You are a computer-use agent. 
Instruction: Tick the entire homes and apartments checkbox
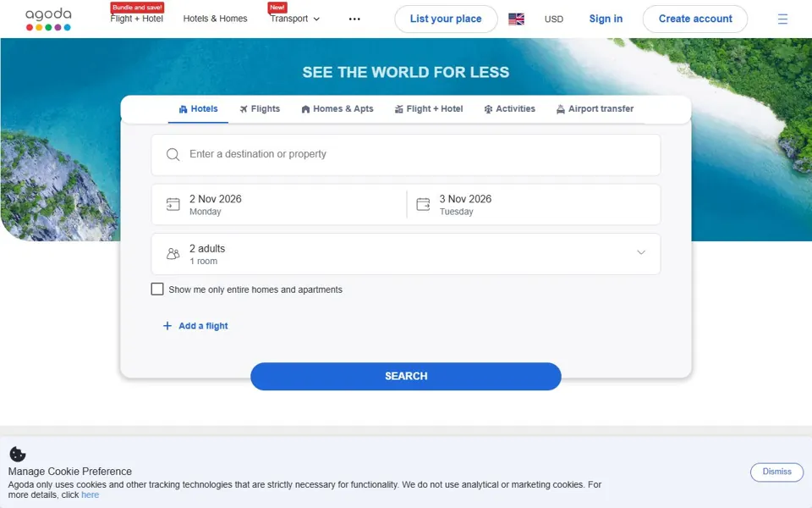157,290
